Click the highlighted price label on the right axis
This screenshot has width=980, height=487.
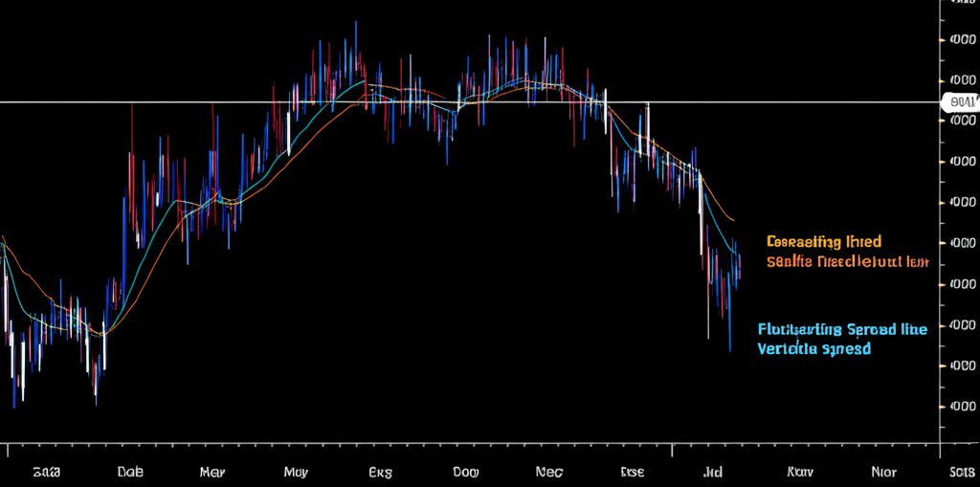[x=959, y=101]
